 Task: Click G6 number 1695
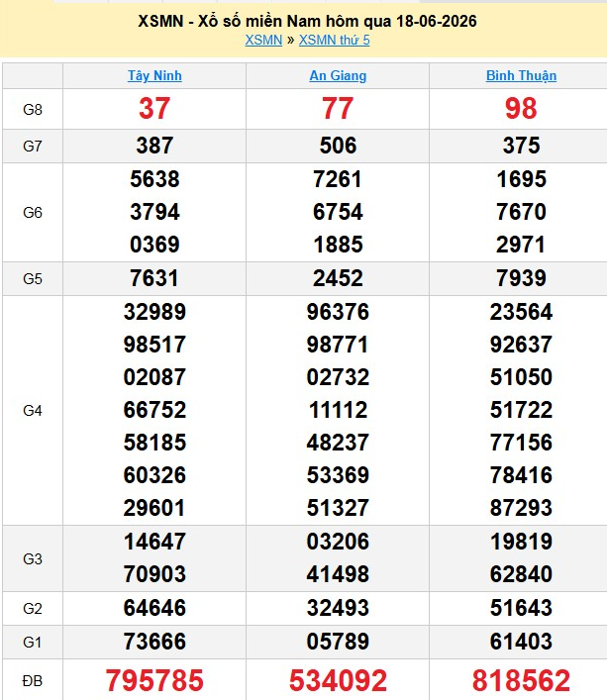point(521,179)
